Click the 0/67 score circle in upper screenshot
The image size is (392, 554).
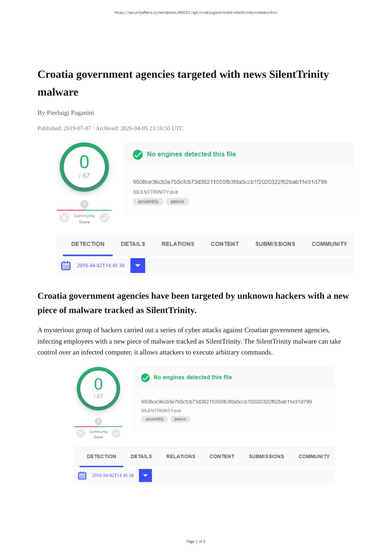click(84, 167)
